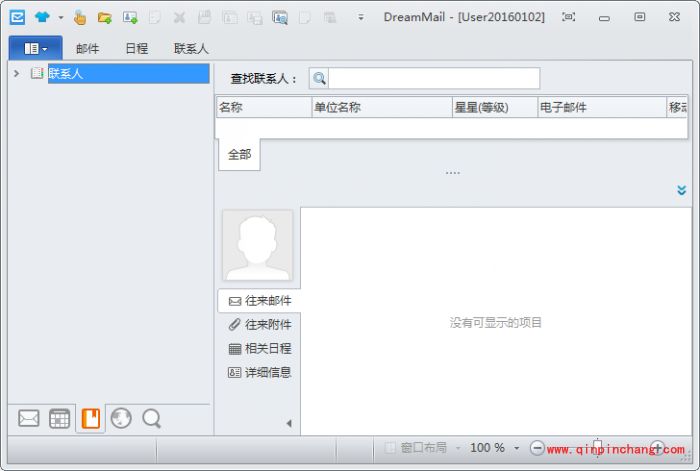The width and height of the screenshot is (700, 471).
Task: Switch to the 邮件 ribbon tab
Action: tap(88, 48)
